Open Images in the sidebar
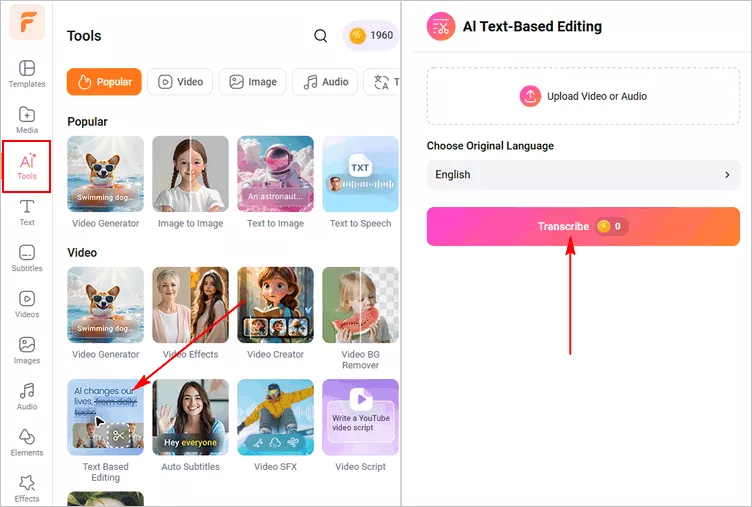752x507 pixels. click(x=27, y=351)
